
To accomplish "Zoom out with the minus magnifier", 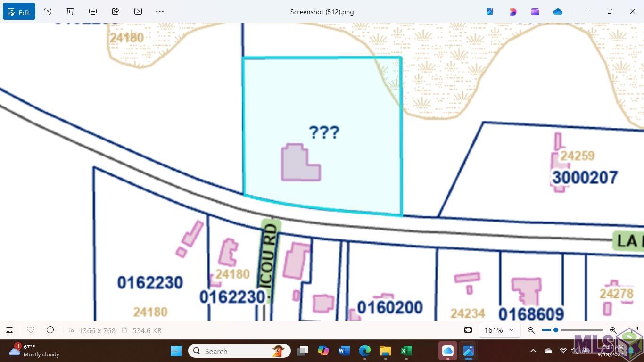I will [x=531, y=330].
